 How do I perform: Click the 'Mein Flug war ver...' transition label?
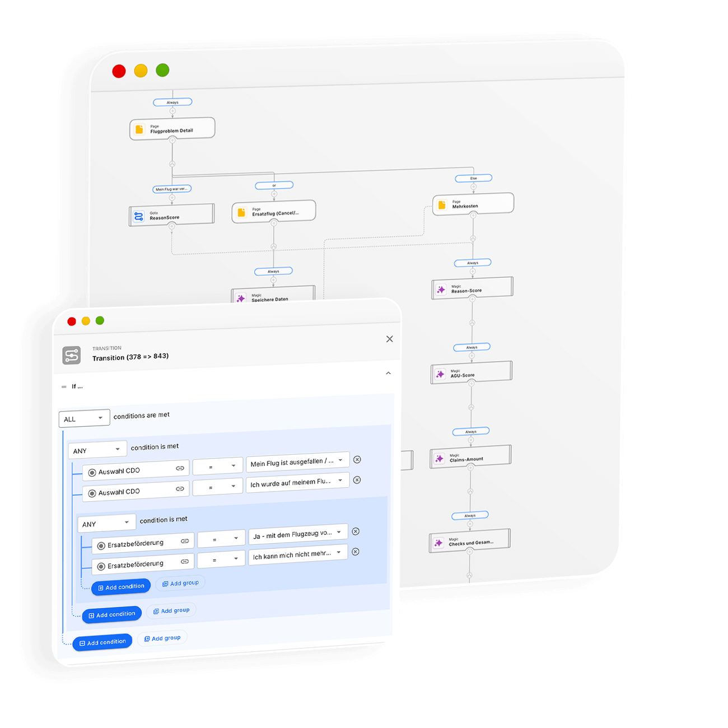pyautogui.click(x=172, y=189)
